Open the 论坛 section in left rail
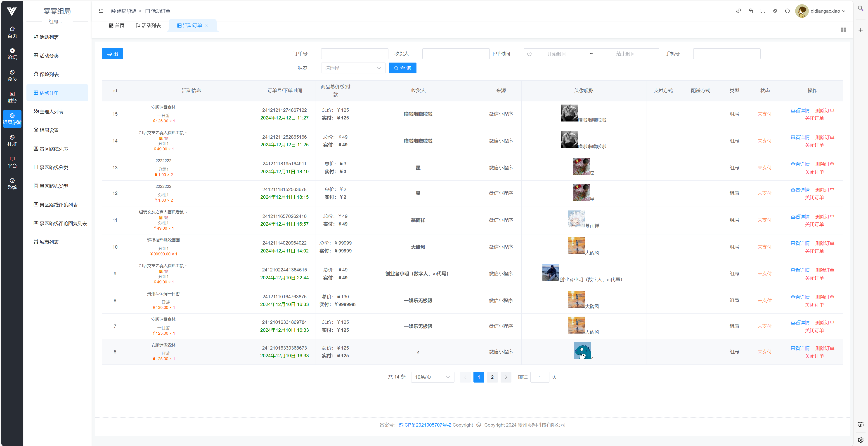Image resolution: width=868 pixels, height=446 pixels. (12, 54)
